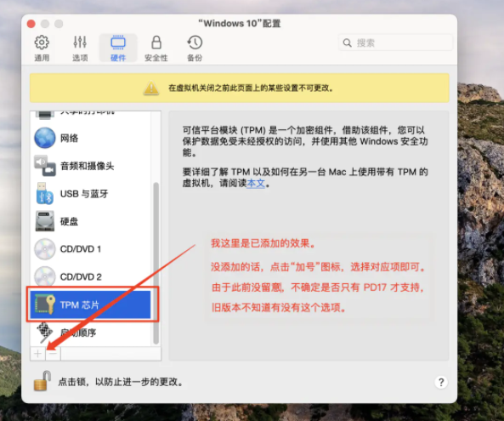Open the 安全性 security tab

pos(156,48)
